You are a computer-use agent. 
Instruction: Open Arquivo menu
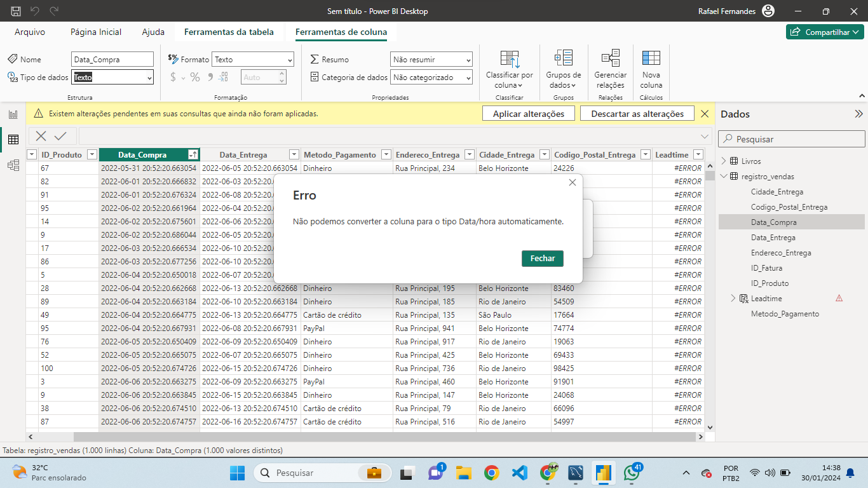pos(30,32)
